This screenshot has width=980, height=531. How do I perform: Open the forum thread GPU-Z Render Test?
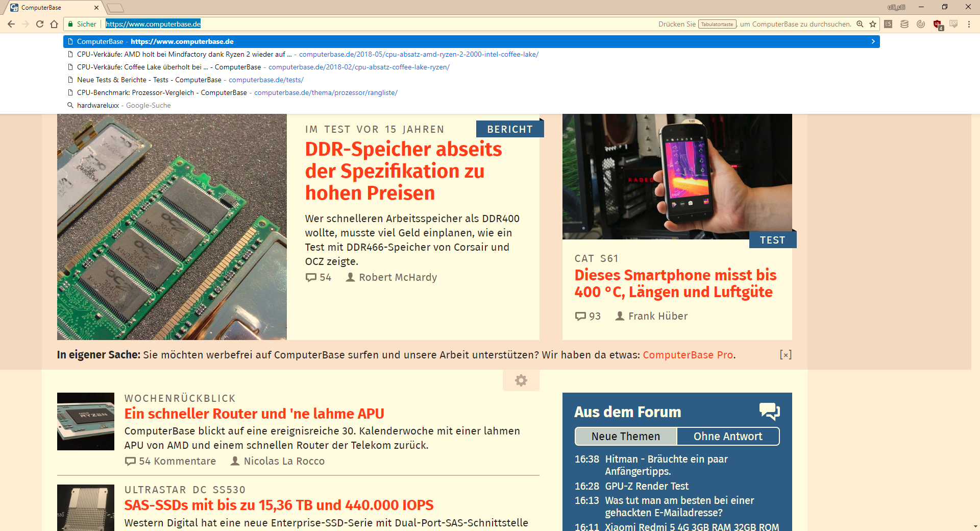click(x=647, y=486)
